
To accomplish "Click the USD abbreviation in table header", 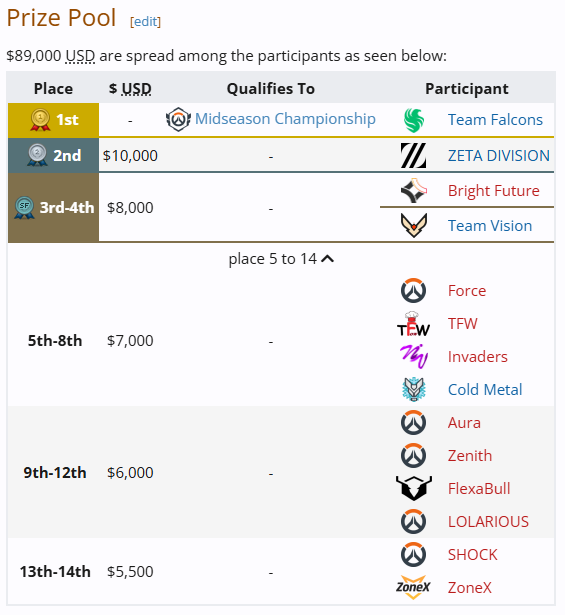I will coord(136,89).
